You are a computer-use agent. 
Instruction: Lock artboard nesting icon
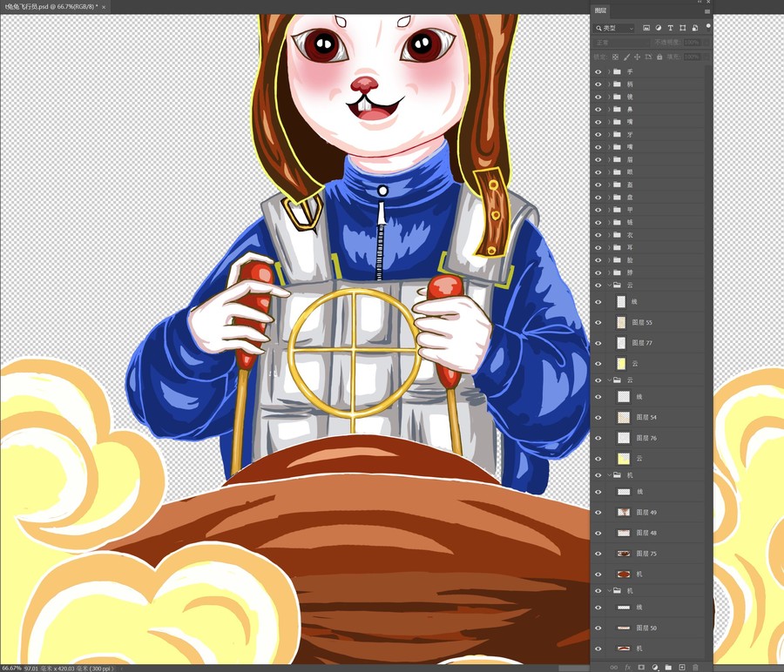648,57
